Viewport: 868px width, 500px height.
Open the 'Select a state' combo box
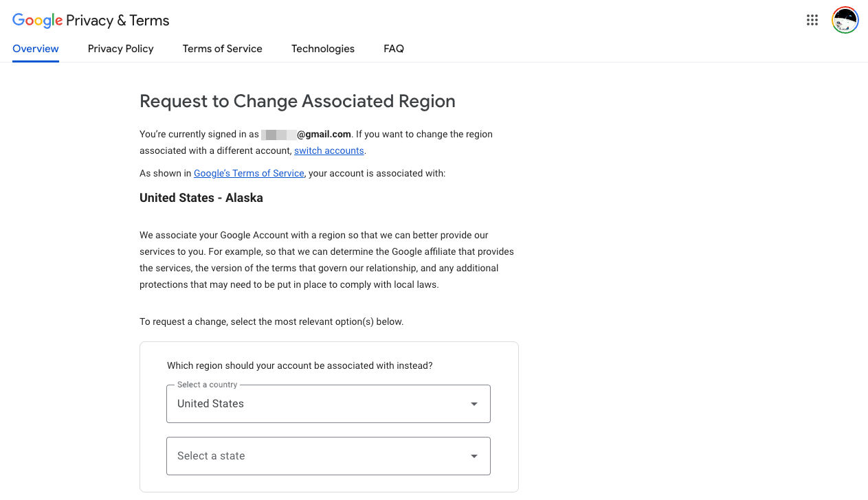point(316,456)
